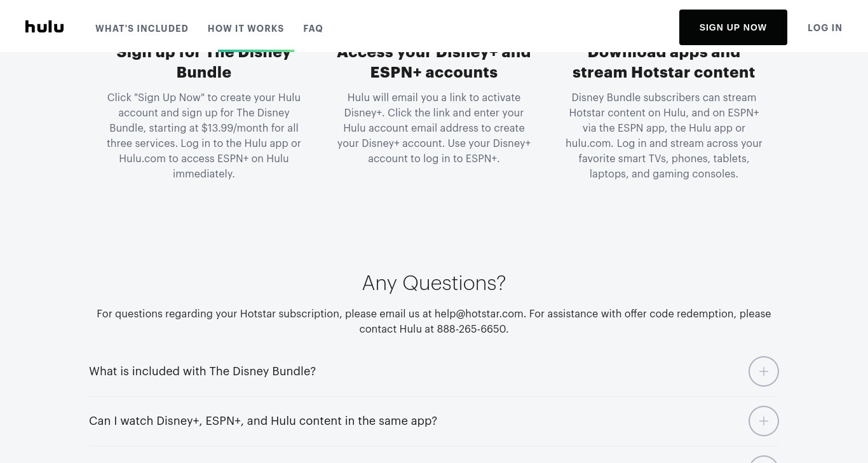Expand 'What is included with The Disney Bundle?' plus icon
The height and width of the screenshot is (463, 868).
[x=764, y=371]
